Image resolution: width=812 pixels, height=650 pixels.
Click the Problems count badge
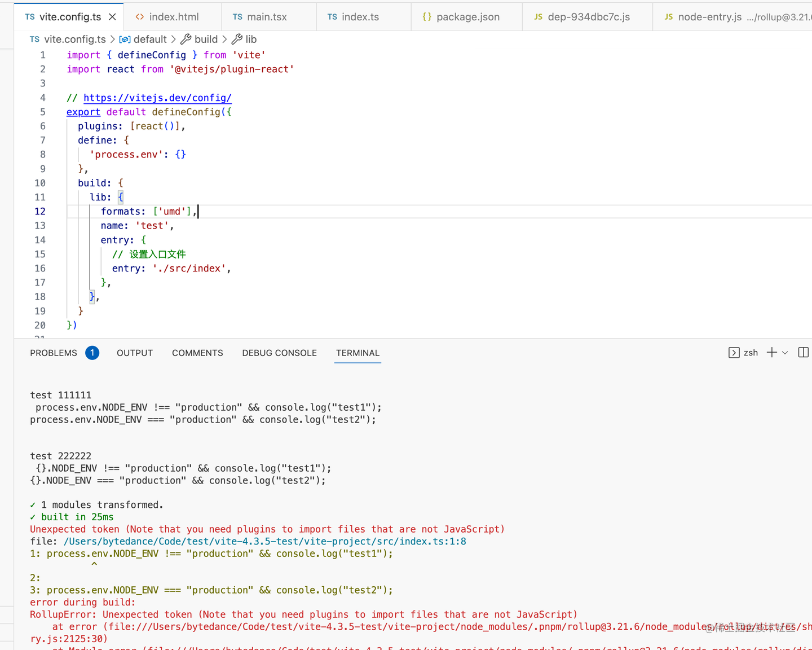click(x=92, y=353)
